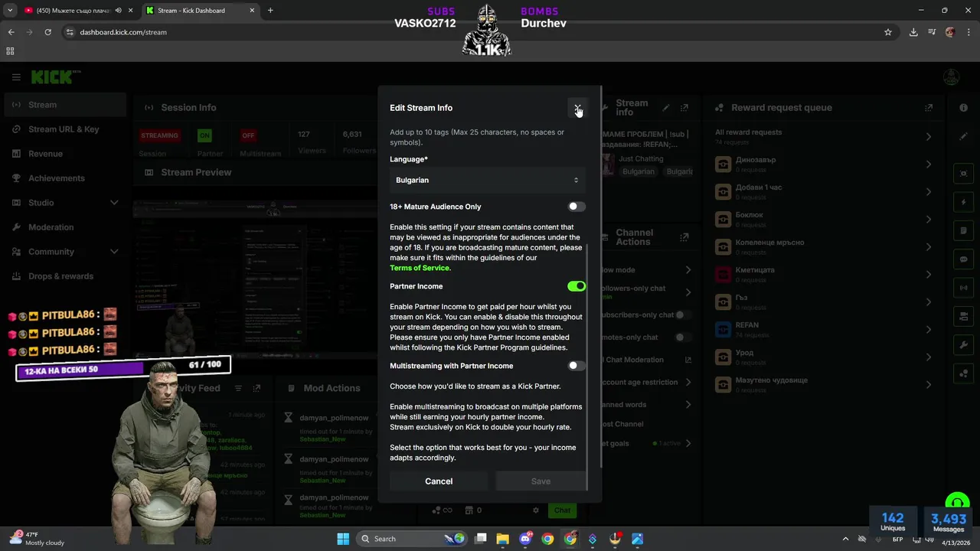Click the pencil icon in right toolbar

pyautogui.click(x=963, y=137)
